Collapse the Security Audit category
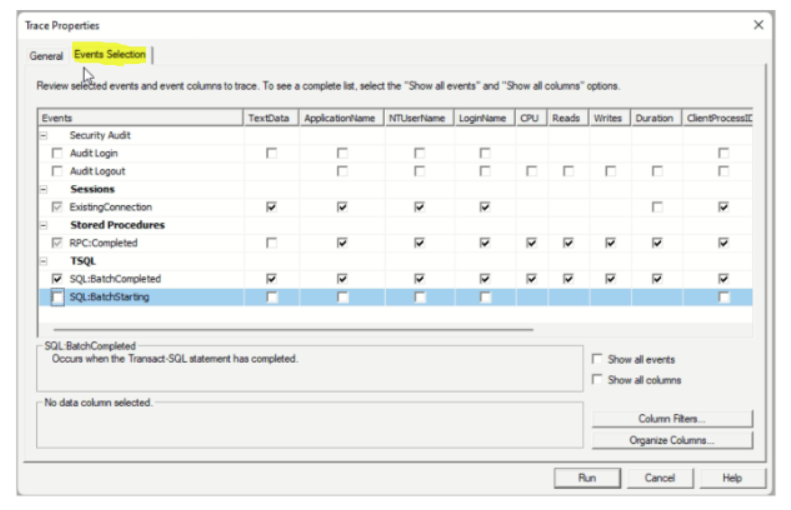791x510 pixels. [44, 135]
